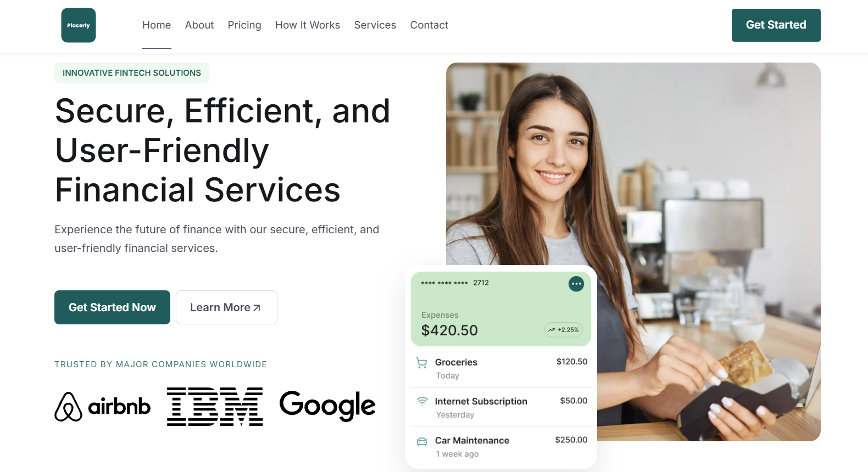Screen dimensions: 868x472
Task: Click the Innovative Fintech Solutions tag
Action: click(x=132, y=73)
